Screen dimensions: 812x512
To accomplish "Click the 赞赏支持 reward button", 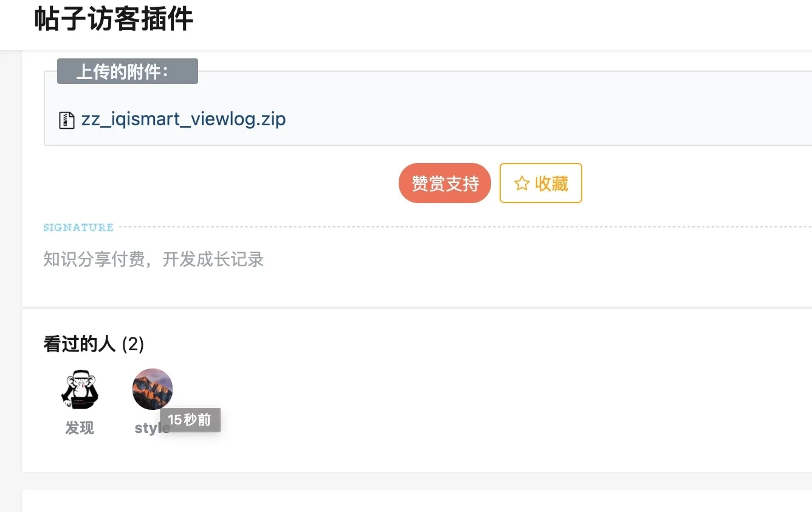I will click(x=445, y=183).
